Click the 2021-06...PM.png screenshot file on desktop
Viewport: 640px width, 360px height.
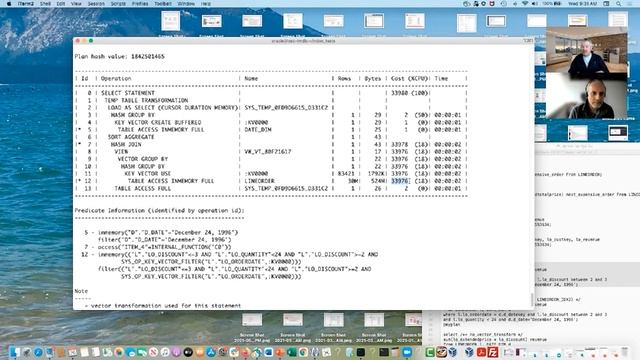pyautogui.click(x=252, y=327)
